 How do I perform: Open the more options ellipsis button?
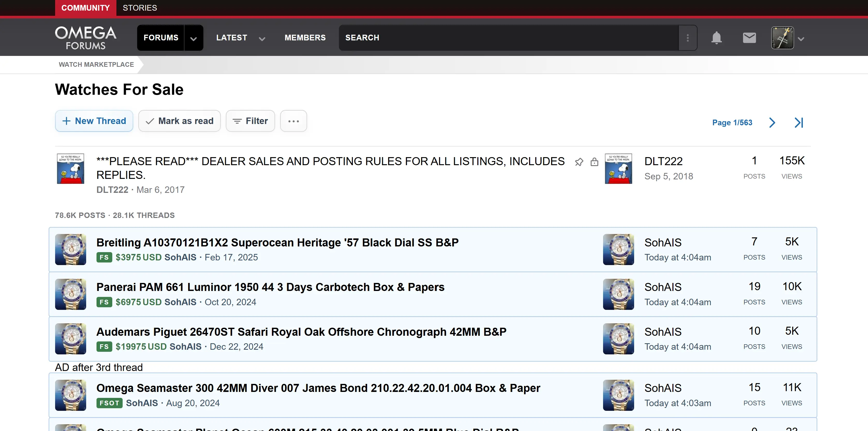293,121
